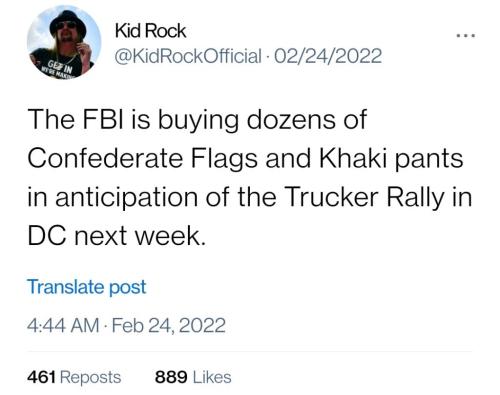Click Translate post
This screenshot has height=395, width=500.
click(x=87, y=287)
